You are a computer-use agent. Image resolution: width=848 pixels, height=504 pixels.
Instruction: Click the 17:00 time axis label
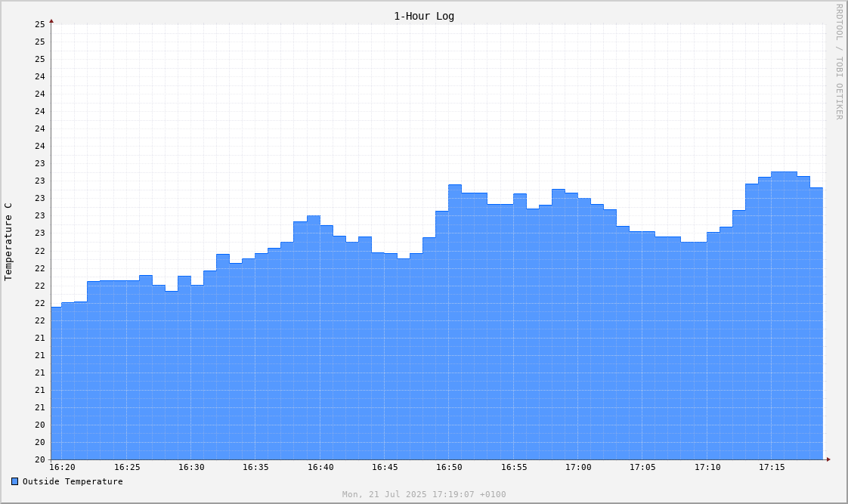[579, 467]
